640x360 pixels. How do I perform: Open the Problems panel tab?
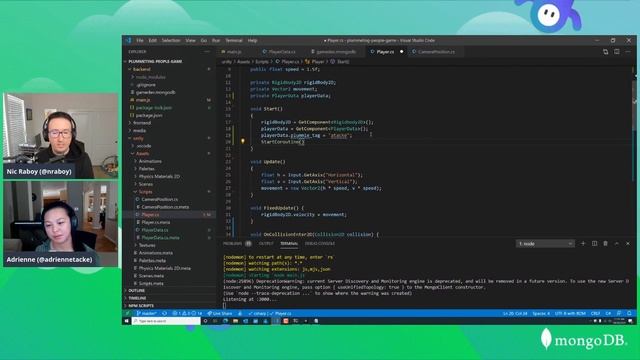[233, 244]
